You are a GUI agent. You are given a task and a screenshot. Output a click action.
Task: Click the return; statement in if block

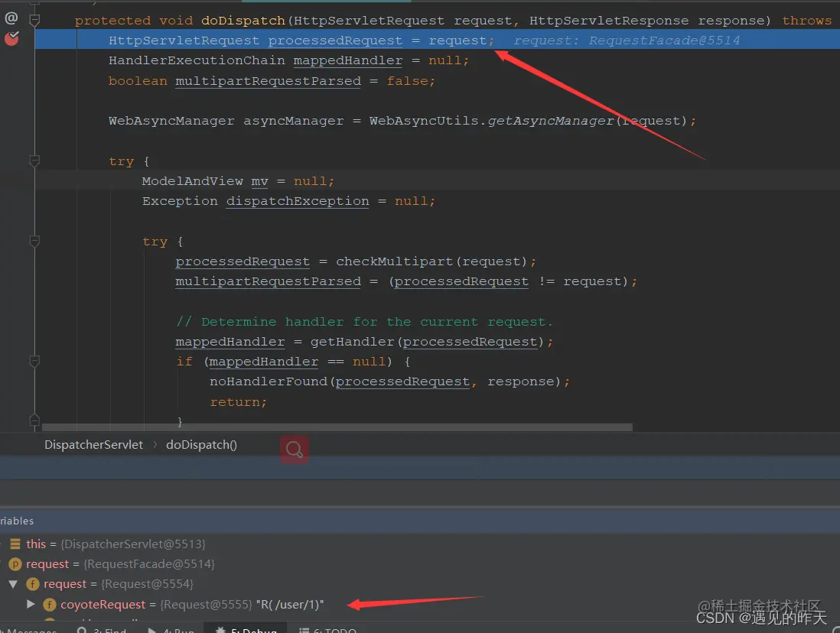[x=238, y=401]
